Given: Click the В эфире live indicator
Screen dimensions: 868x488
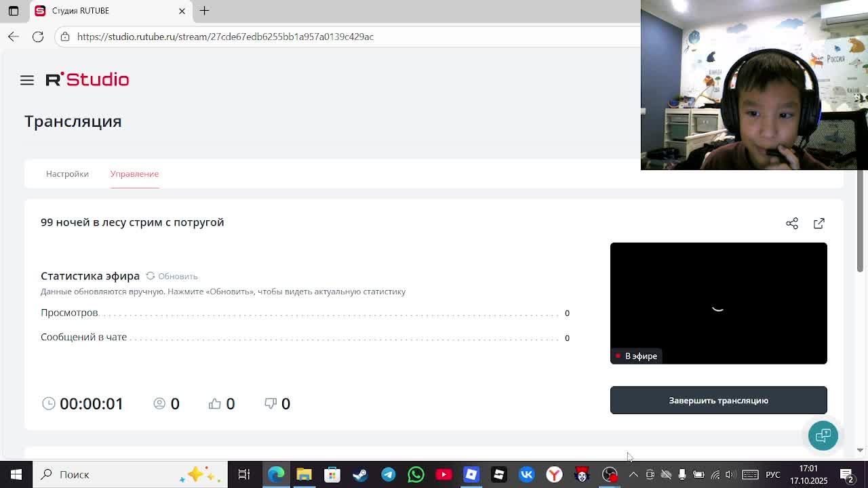Looking at the screenshot, I should pyautogui.click(x=637, y=356).
